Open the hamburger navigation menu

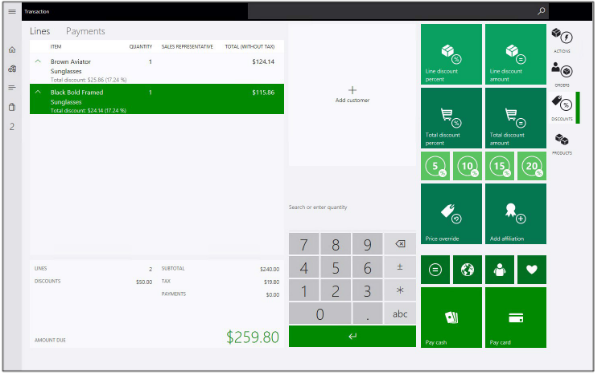coord(12,11)
